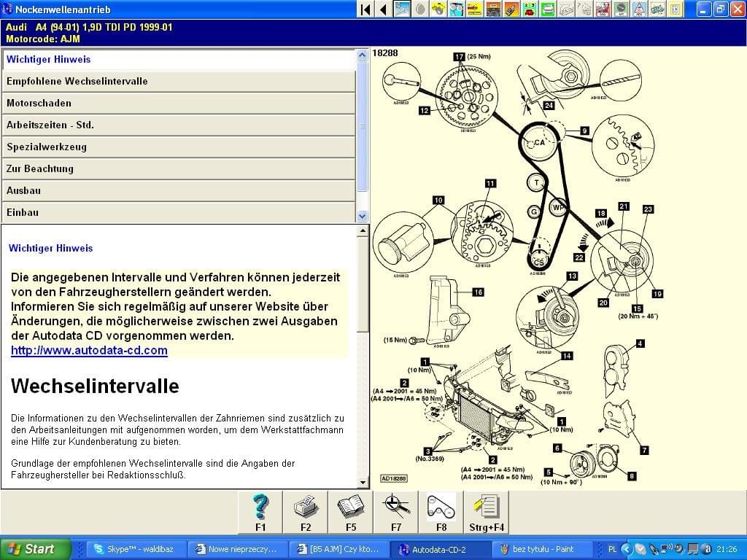
Task: Click diagram number 18288 label
Action: [385, 52]
